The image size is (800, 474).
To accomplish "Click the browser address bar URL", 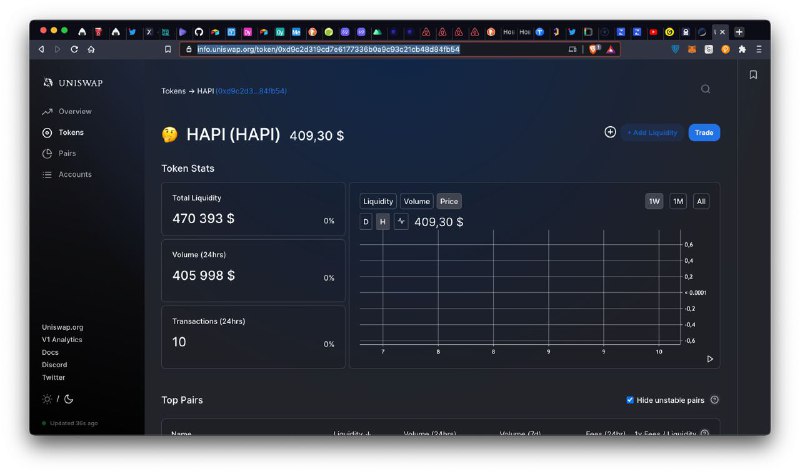I will [328, 49].
